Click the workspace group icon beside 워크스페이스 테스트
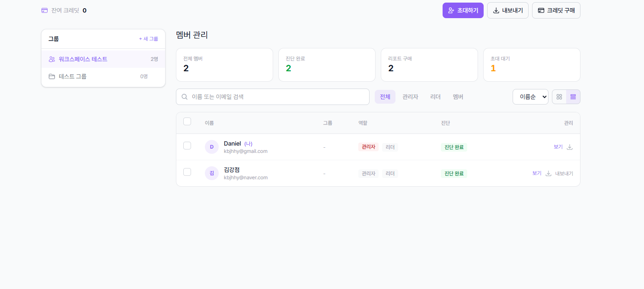The width and height of the screenshot is (644, 289). (52, 59)
